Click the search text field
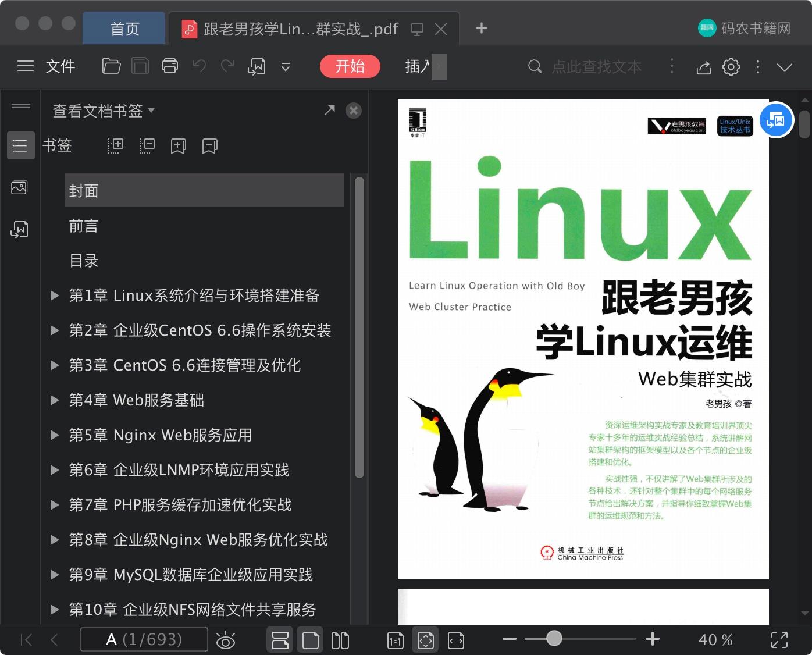The height and width of the screenshot is (655, 812). click(x=596, y=67)
